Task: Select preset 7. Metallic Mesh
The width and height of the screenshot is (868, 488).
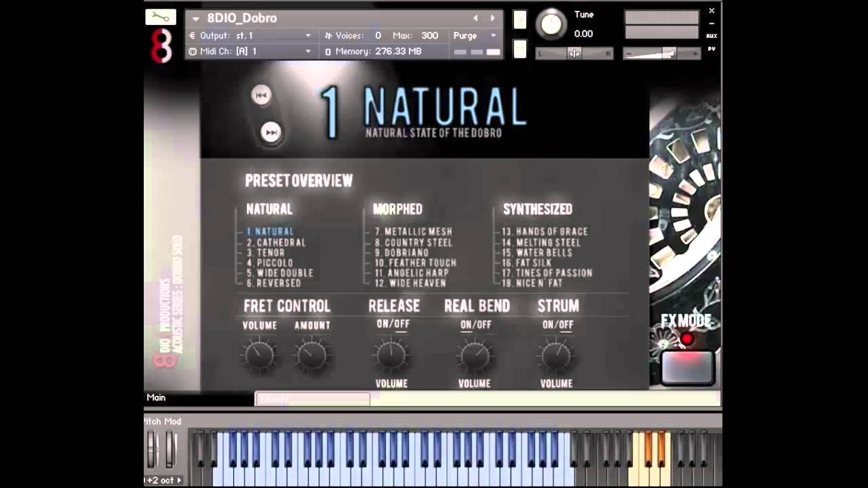Action: click(x=414, y=232)
